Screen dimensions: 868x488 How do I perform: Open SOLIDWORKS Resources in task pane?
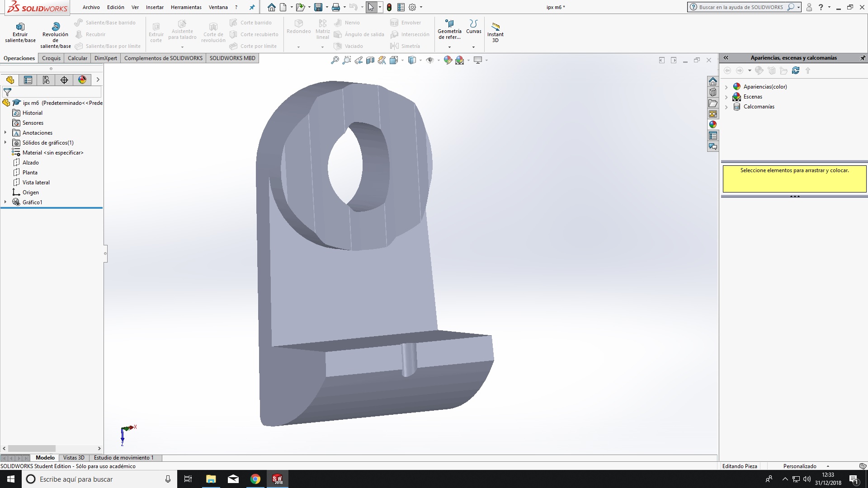(713, 81)
